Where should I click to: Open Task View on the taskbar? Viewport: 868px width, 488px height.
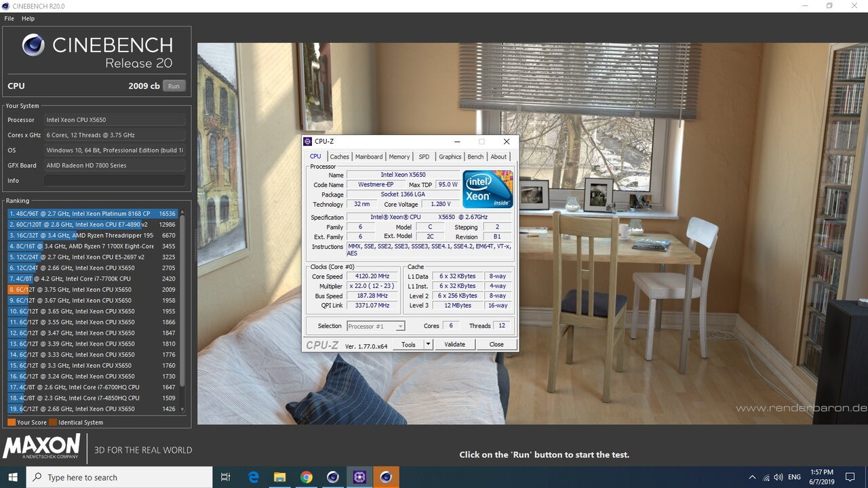click(x=226, y=477)
